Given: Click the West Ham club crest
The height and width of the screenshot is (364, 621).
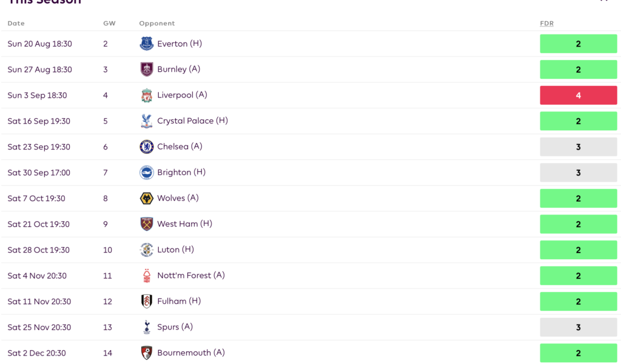Looking at the screenshot, I should click(x=146, y=223).
